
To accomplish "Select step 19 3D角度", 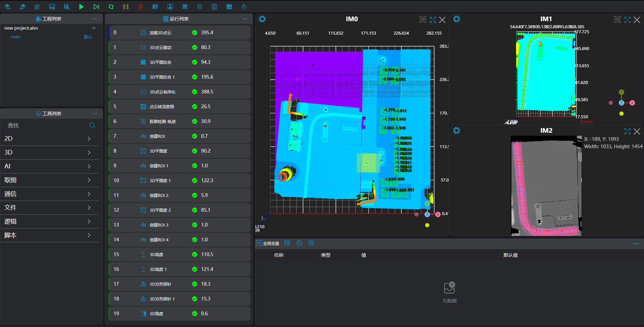I will (x=180, y=314).
